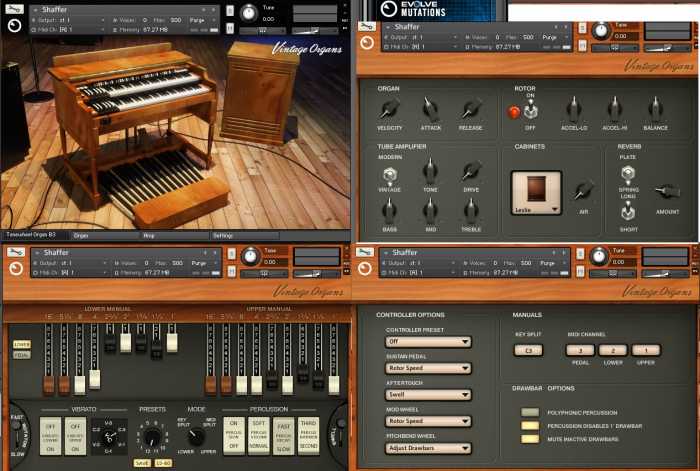Click the Upper MIDI channel button
Screen dimensions: 700x471
pyautogui.click(x=646, y=350)
